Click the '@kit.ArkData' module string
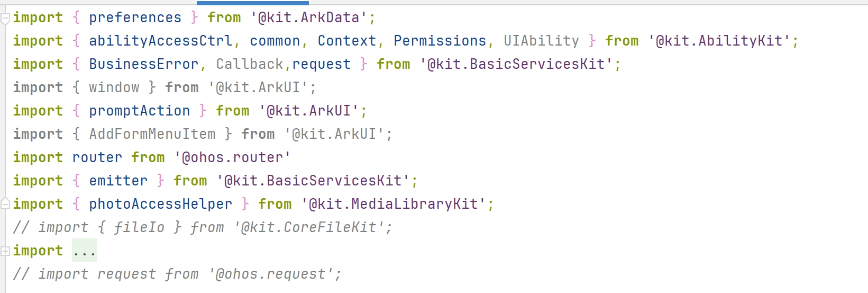The height and width of the screenshot is (293, 868). pyautogui.click(x=309, y=17)
